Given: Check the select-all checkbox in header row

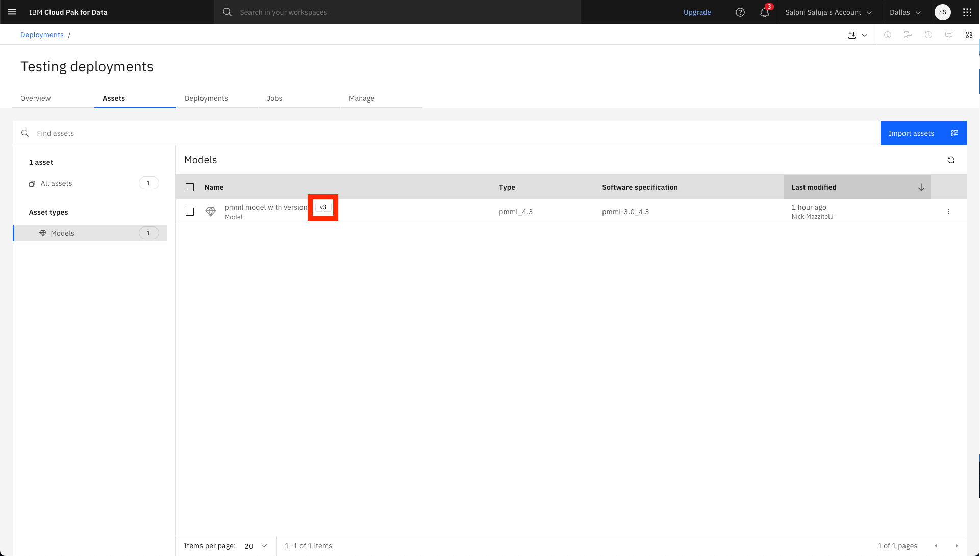Looking at the screenshot, I should [x=189, y=187].
